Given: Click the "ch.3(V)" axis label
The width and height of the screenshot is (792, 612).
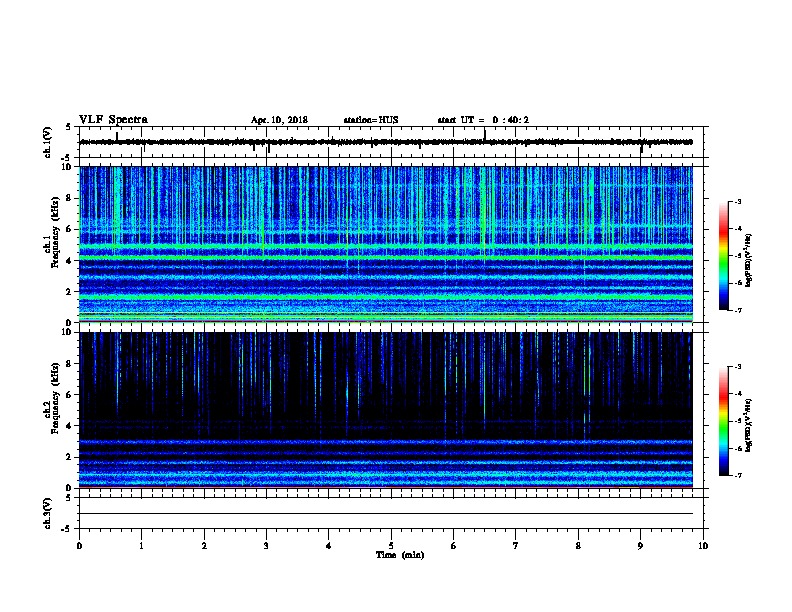Looking at the screenshot, I should (48, 513).
